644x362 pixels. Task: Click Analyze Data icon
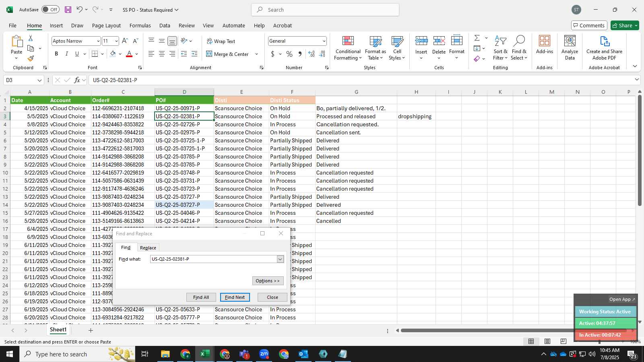pyautogui.click(x=570, y=48)
